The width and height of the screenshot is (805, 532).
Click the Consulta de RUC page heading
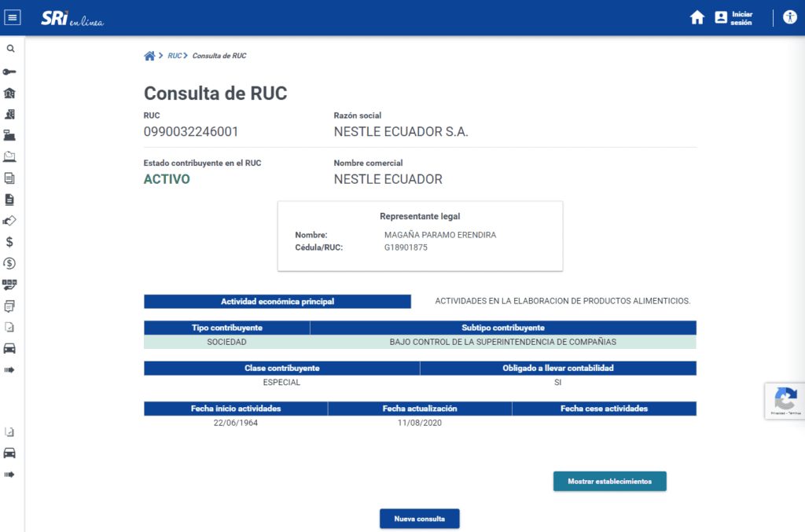coord(215,94)
